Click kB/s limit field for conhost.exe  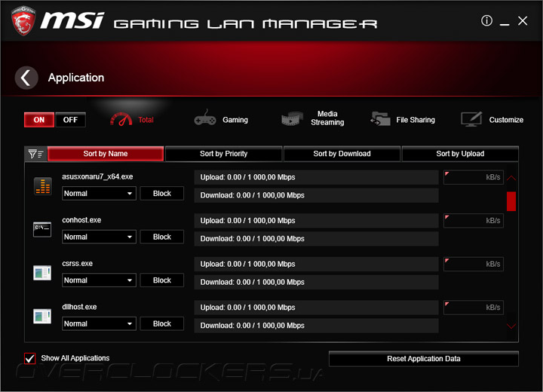click(474, 221)
